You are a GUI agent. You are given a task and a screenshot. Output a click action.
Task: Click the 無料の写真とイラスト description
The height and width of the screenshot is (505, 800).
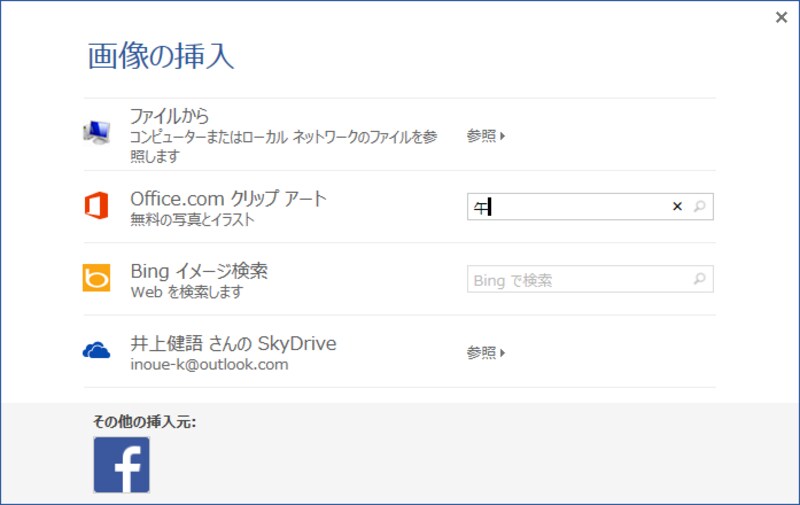192,220
